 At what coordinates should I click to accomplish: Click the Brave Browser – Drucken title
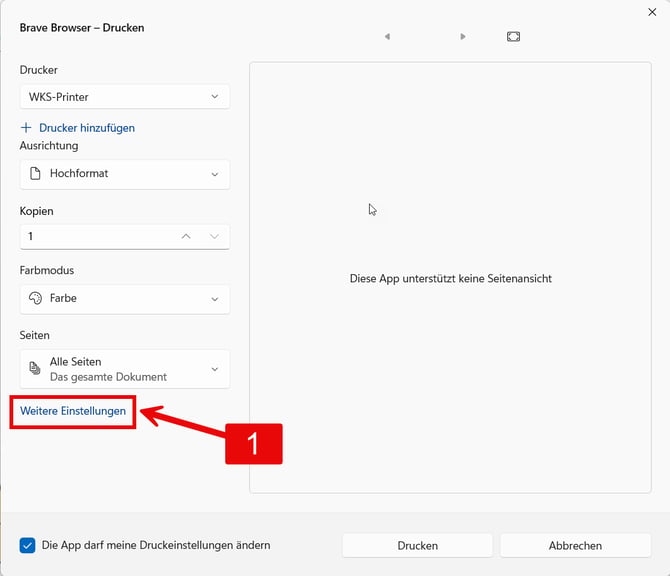82,28
